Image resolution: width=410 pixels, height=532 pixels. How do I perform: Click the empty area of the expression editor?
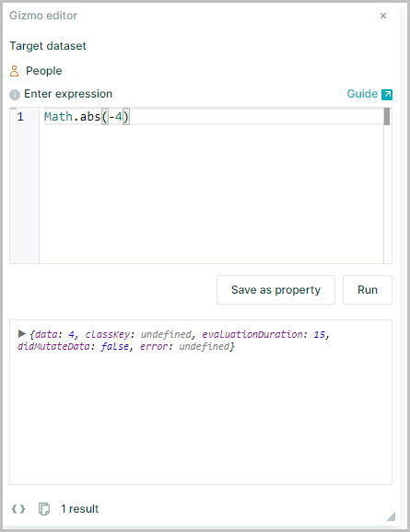pyautogui.click(x=211, y=193)
